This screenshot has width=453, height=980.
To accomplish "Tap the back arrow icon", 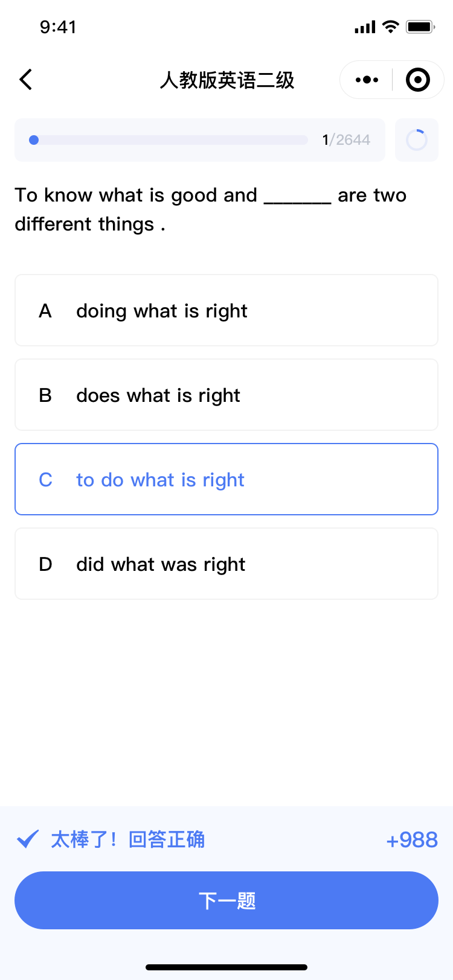I will click(26, 79).
